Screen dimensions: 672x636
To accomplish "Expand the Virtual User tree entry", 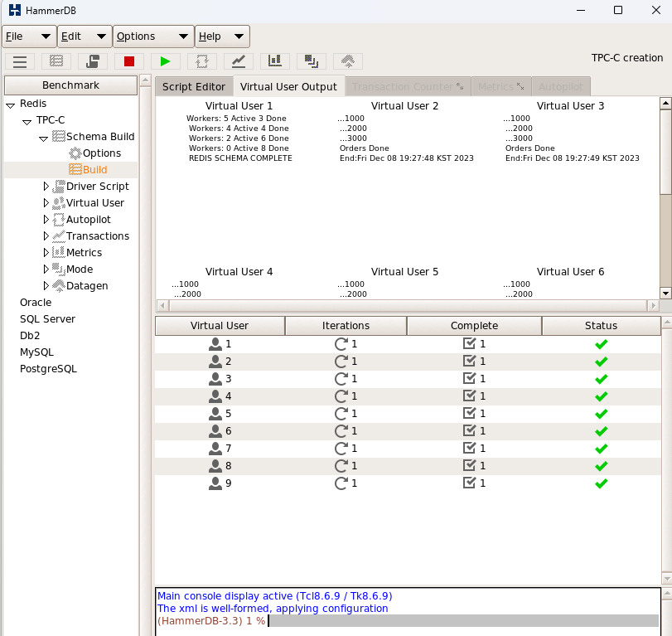I will 46,202.
